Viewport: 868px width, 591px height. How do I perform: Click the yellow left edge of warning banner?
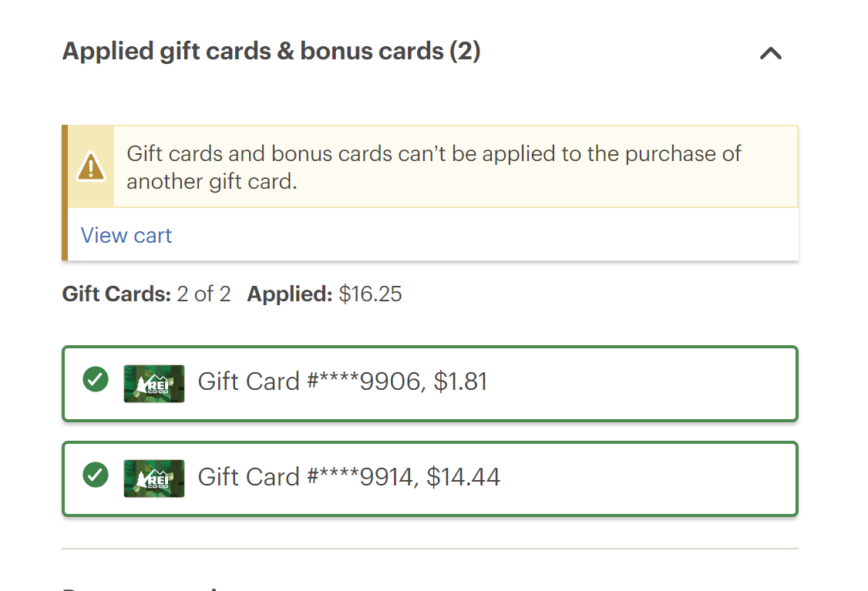65,193
